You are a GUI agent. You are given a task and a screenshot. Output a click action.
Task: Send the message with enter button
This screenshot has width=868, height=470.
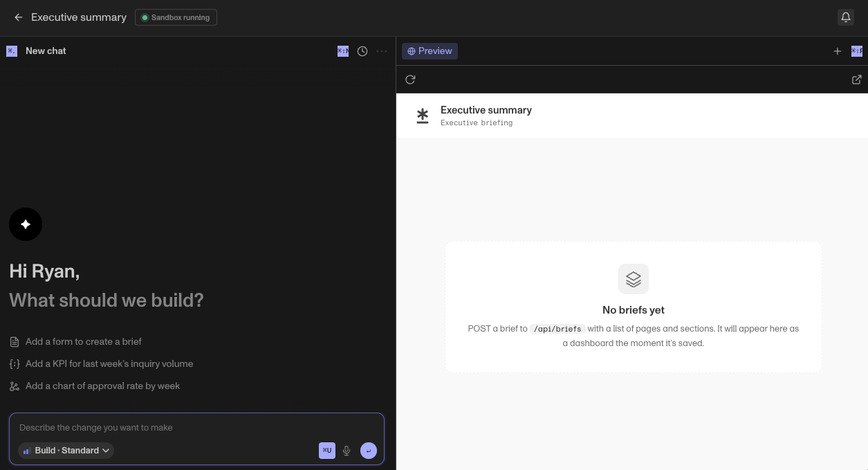point(369,451)
